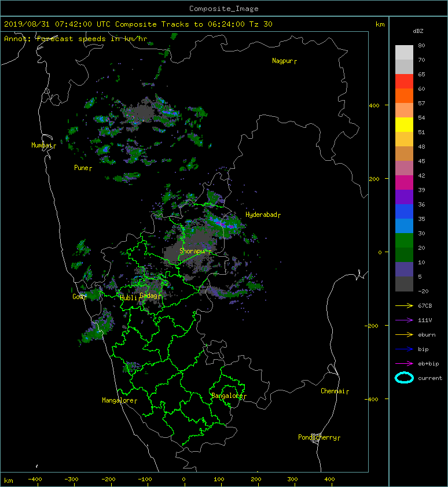Select the Pune city label
The image size is (448, 487).
(83, 168)
